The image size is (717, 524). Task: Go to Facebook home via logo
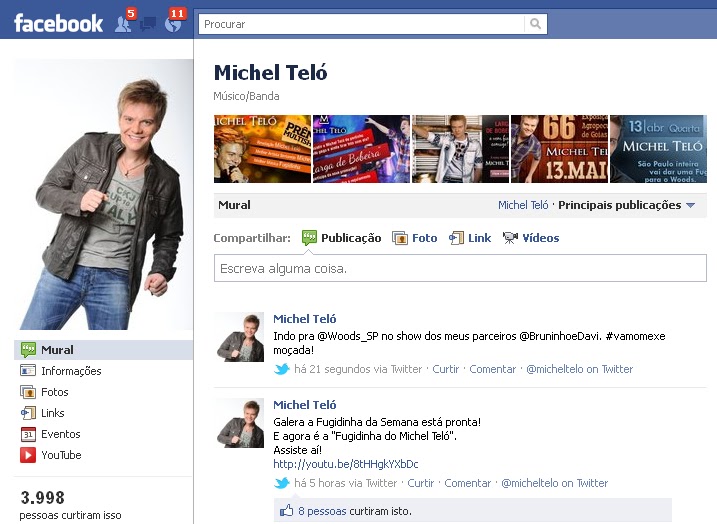(59, 23)
